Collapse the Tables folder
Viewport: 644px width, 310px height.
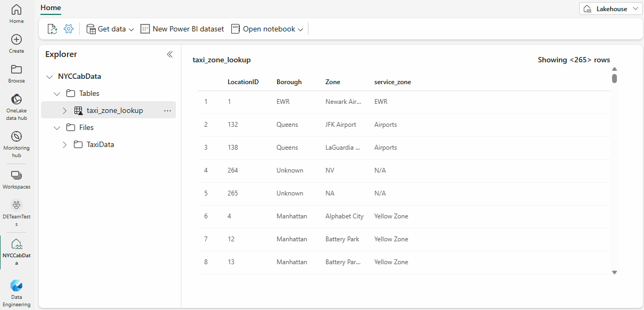(x=57, y=93)
